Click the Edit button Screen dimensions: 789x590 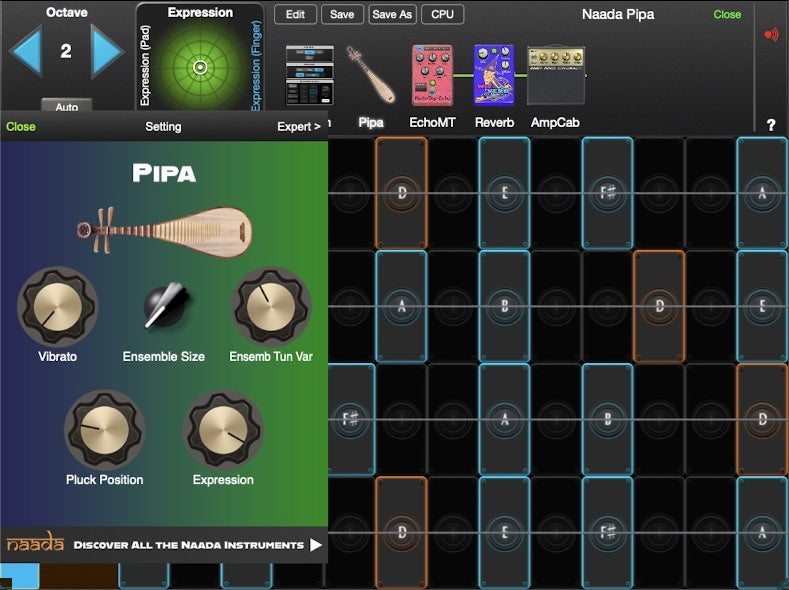[295, 15]
